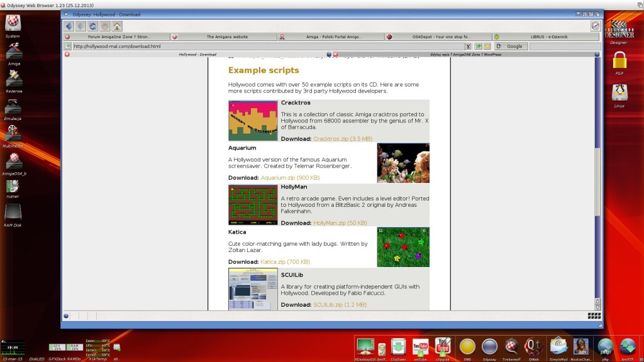Close the AmigaONE Zone WordPress tab
Viewport: 644px width, 362px height.
[335, 54]
